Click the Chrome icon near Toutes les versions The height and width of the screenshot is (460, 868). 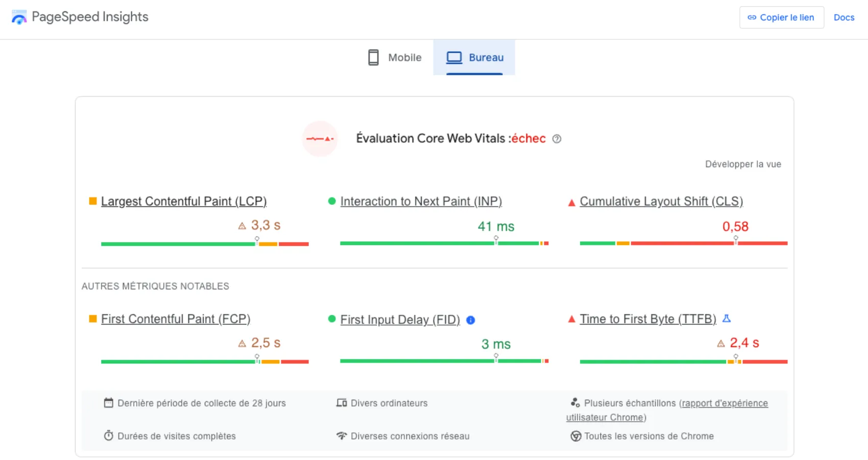(576, 436)
